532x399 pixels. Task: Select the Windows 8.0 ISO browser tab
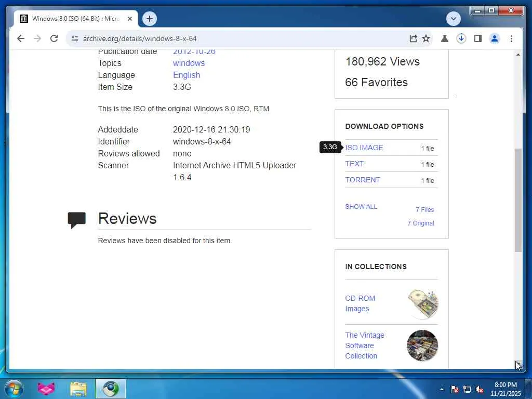click(x=76, y=19)
